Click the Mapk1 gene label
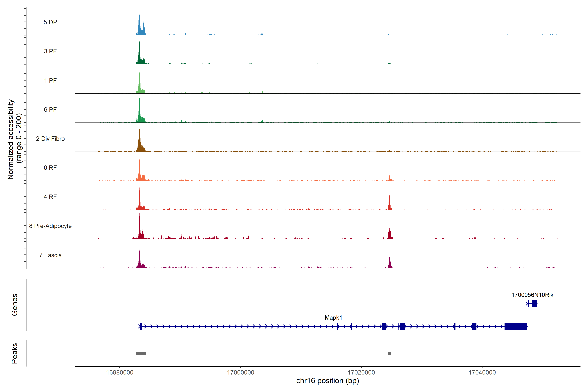588x392 pixels. click(x=333, y=318)
